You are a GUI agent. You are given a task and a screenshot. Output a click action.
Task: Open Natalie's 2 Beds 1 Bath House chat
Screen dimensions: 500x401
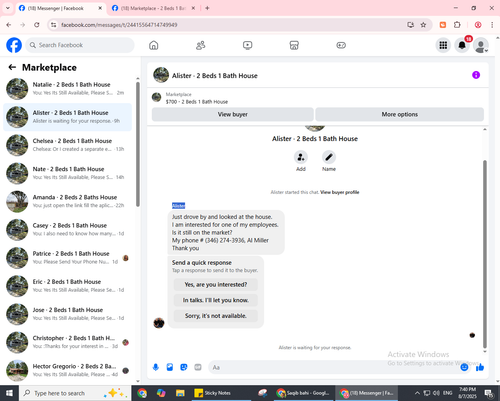coord(68,89)
